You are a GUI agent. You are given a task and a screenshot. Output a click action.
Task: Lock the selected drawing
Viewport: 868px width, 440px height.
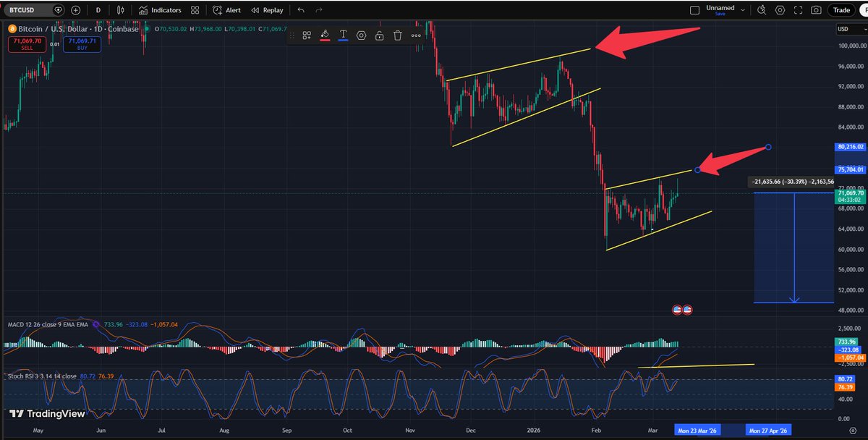[379, 35]
